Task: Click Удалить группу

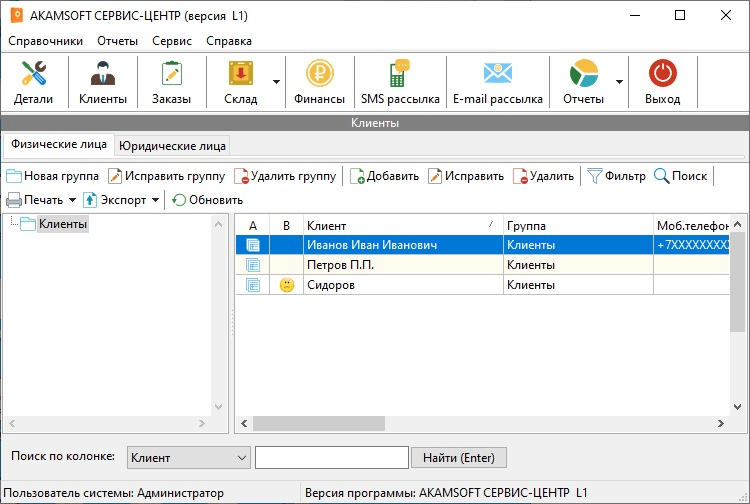Action: (285, 176)
